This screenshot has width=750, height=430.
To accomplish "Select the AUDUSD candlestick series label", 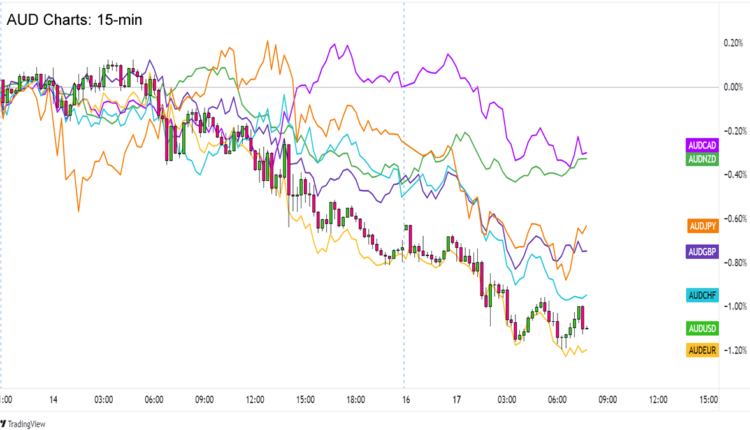I will click(x=701, y=328).
